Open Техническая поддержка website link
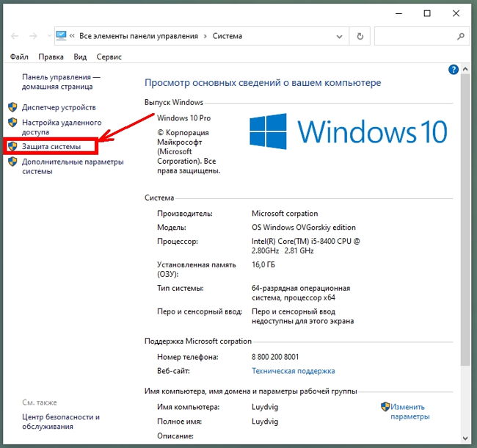This screenshot has height=448, width=477. tap(294, 371)
